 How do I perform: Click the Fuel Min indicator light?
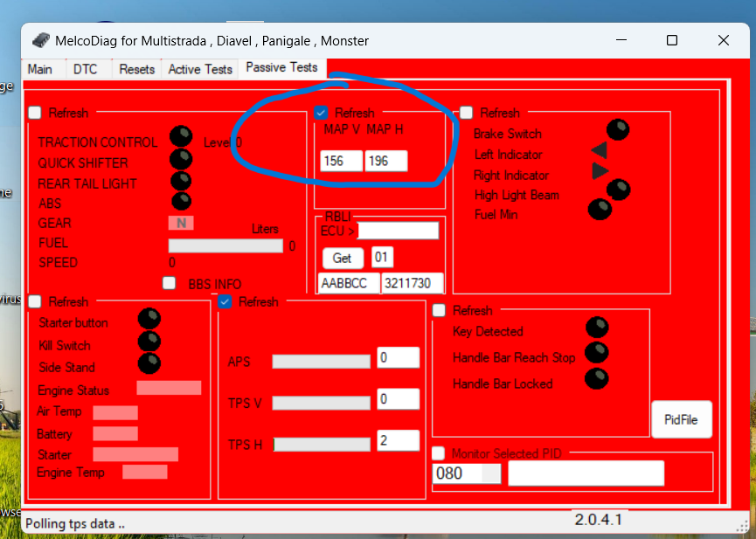pos(600,210)
